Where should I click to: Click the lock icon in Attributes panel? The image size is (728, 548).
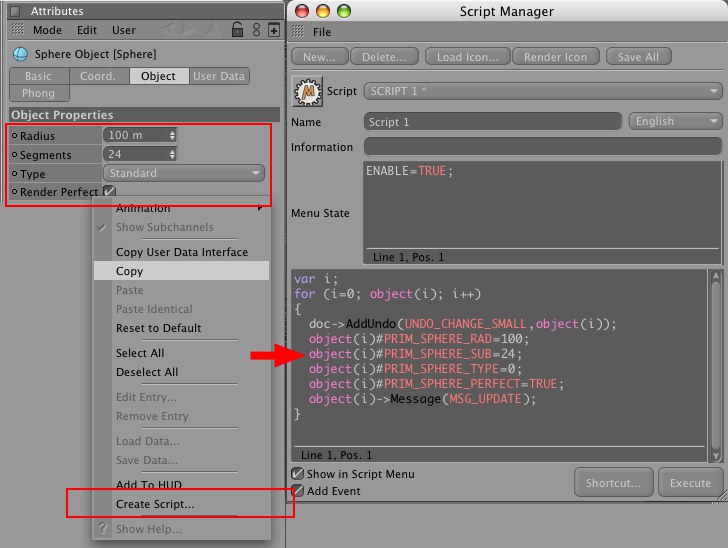coord(237,30)
